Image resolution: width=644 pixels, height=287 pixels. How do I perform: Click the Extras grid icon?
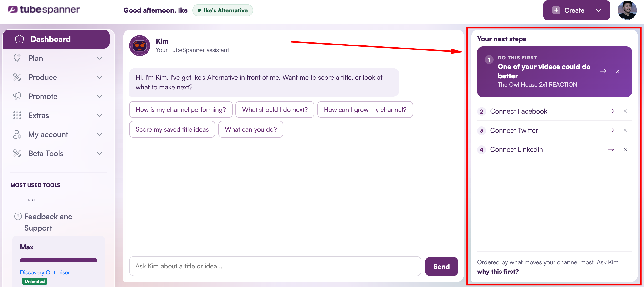[x=17, y=115]
